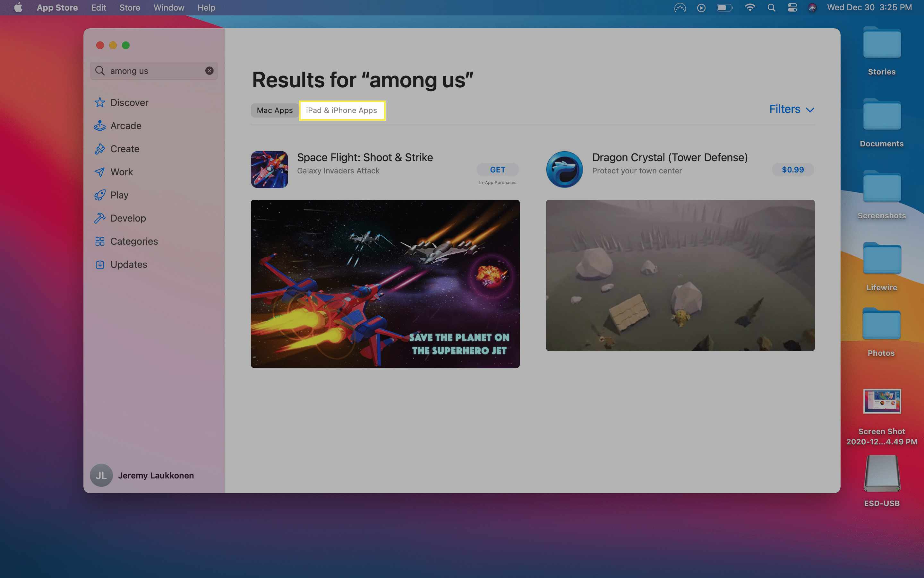Click the battery status icon
This screenshot has width=924, height=578.
point(725,8)
